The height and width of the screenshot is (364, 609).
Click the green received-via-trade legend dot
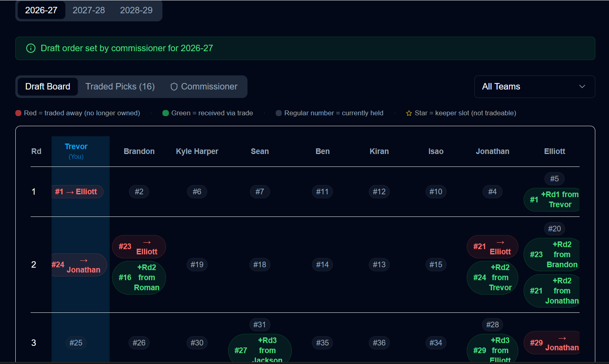point(166,113)
